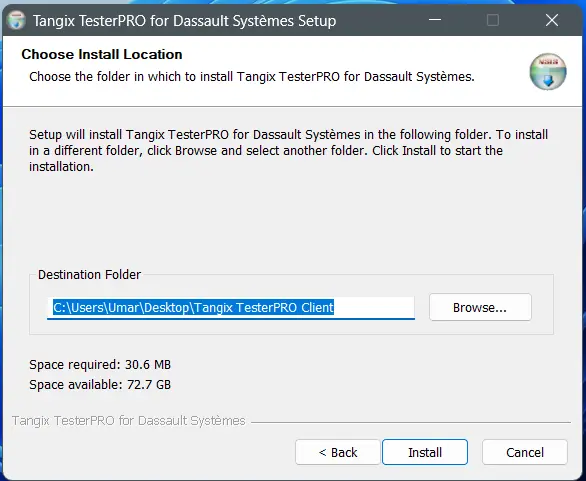Click the window title text in title bar
This screenshot has height=481, width=586.
185,21
